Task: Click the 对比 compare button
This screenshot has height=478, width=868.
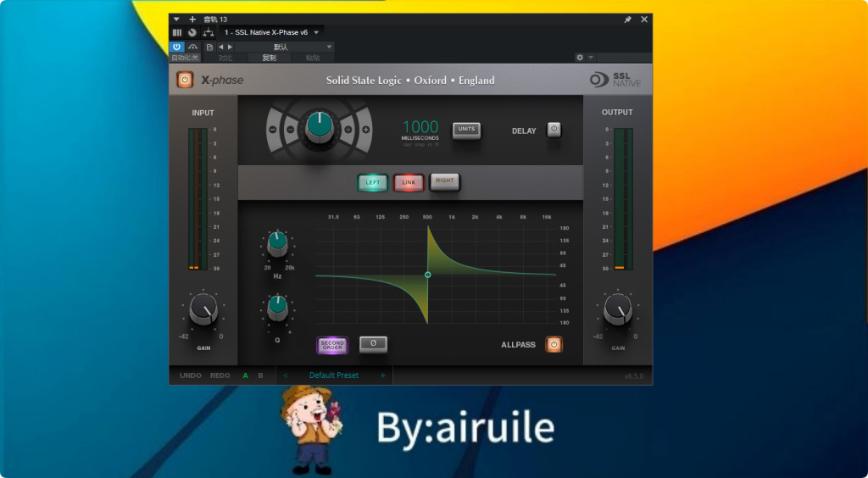Action: 225,58
